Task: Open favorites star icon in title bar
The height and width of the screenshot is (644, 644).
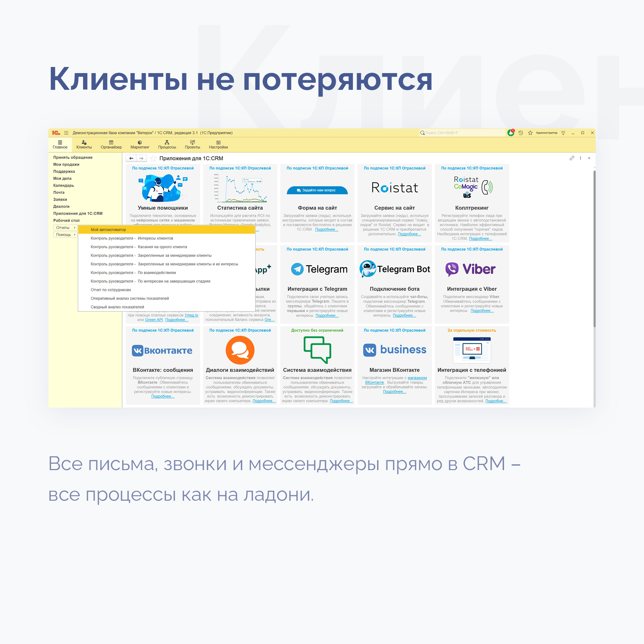Action: coord(530,133)
